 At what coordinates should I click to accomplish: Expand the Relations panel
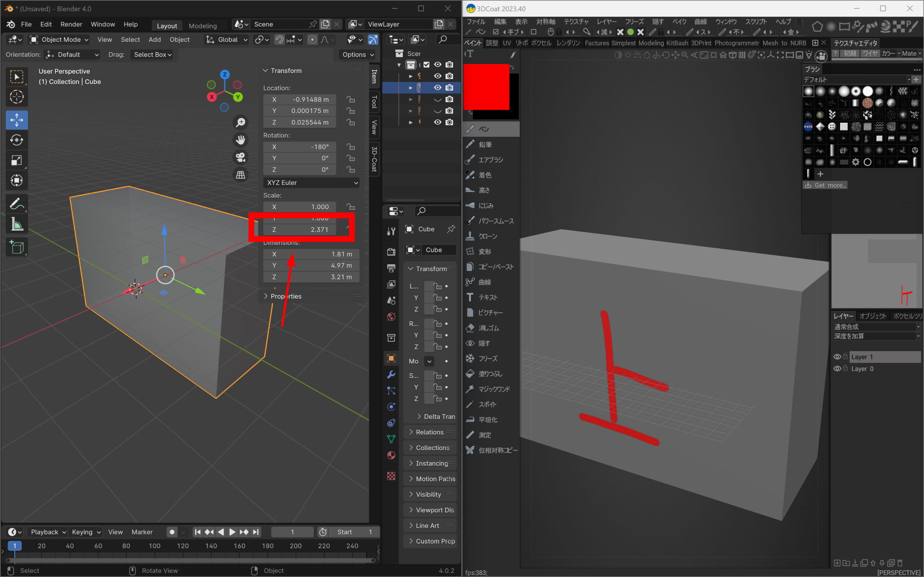point(430,432)
